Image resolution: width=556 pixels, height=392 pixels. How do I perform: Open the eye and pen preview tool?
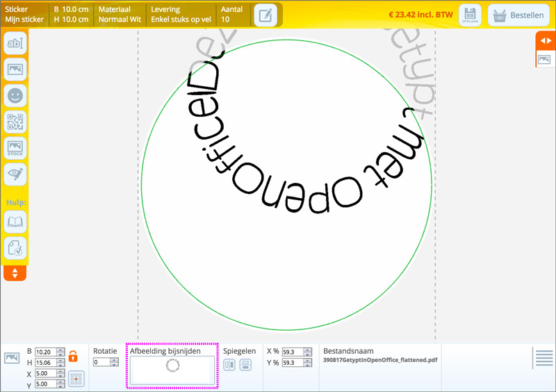pyautogui.click(x=15, y=174)
